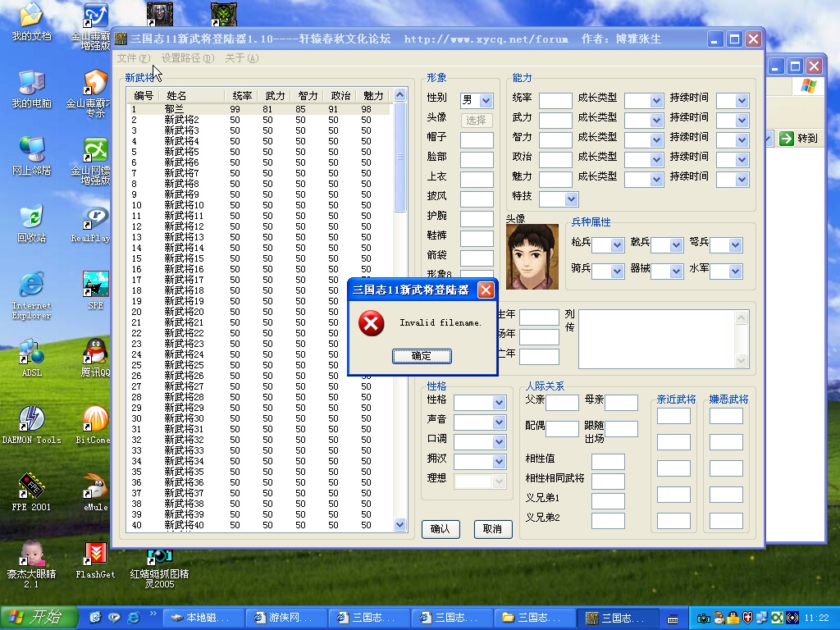The width and height of the screenshot is (840, 630).
Task: Click the 开始 Start button
Action: 39,618
